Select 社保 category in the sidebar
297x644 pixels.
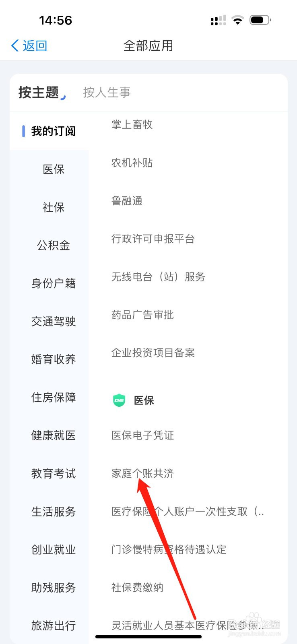click(54, 207)
